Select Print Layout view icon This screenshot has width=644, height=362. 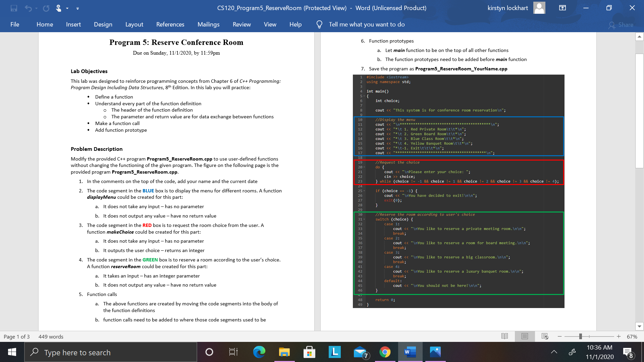[525, 336]
